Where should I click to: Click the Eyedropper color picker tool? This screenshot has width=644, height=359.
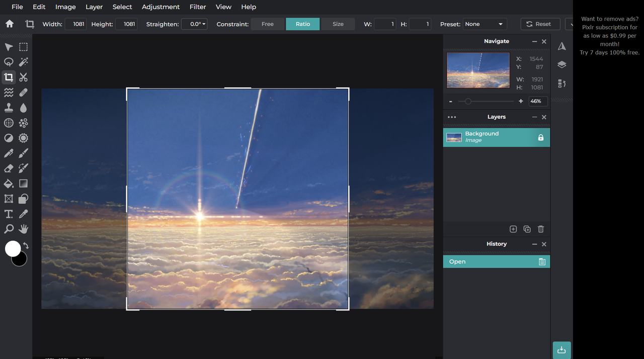[23, 214]
